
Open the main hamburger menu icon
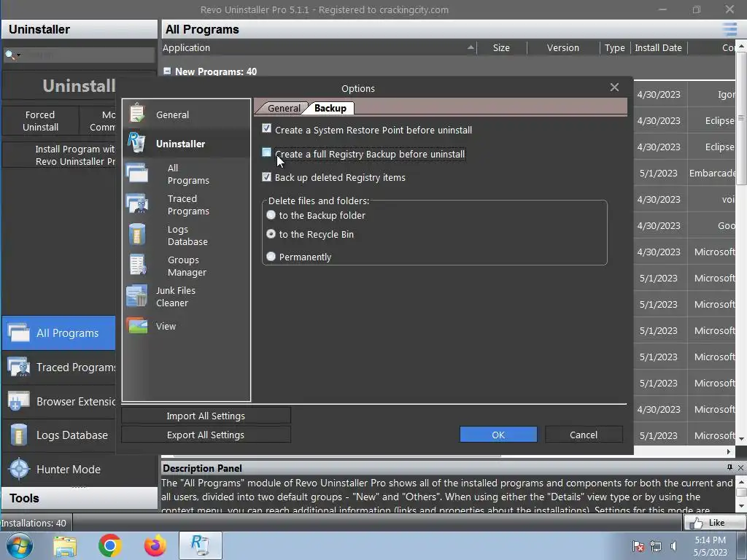729,29
